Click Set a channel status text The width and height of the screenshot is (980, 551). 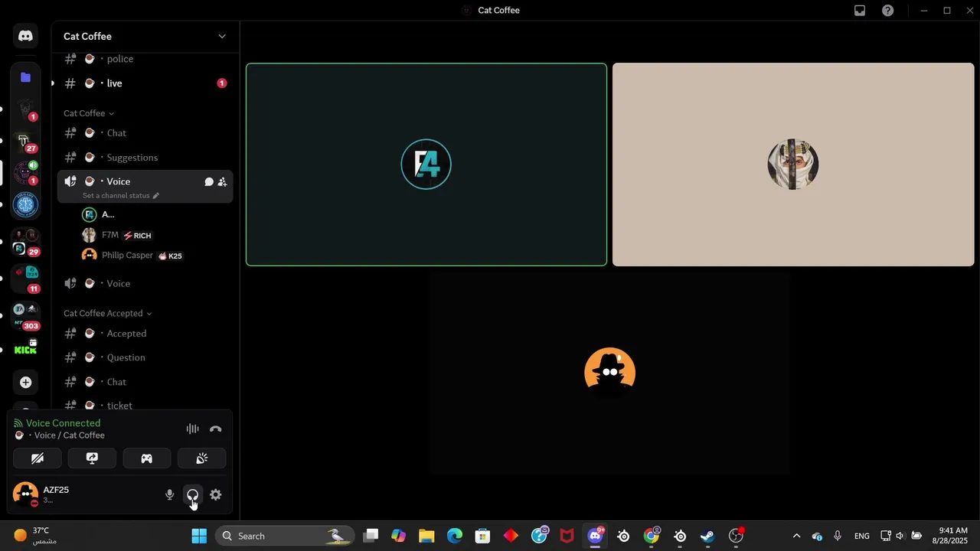tap(116, 196)
